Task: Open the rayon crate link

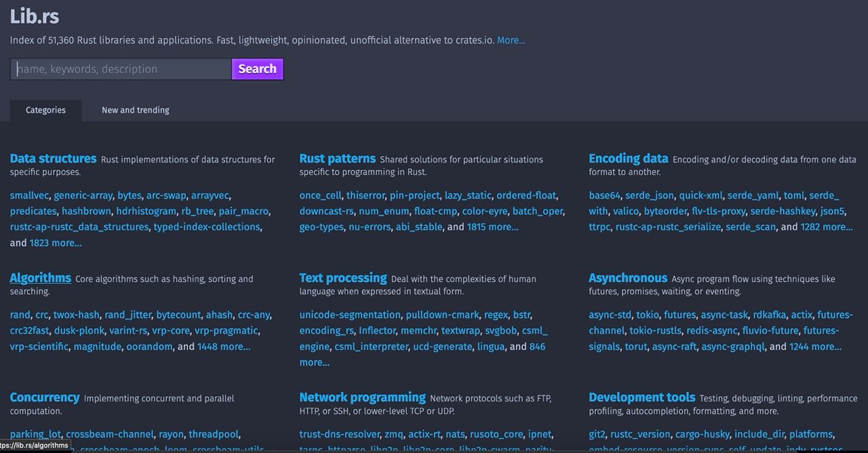Action: (x=171, y=434)
